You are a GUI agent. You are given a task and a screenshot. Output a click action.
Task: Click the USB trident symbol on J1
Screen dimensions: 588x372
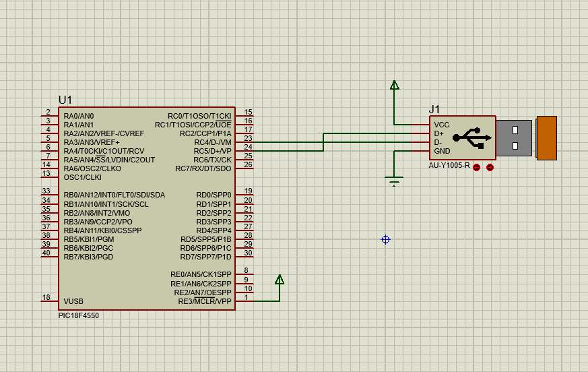[x=471, y=137]
